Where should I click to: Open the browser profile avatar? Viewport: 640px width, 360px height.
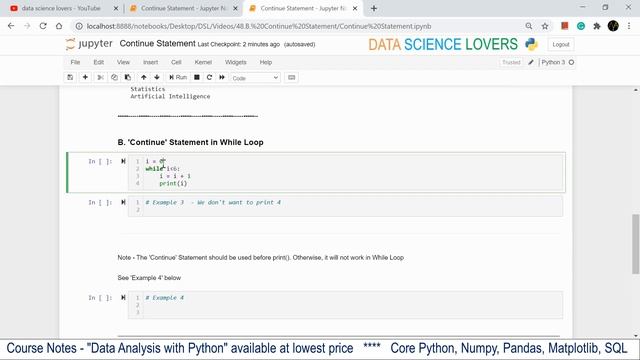click(x=613, y=26)
